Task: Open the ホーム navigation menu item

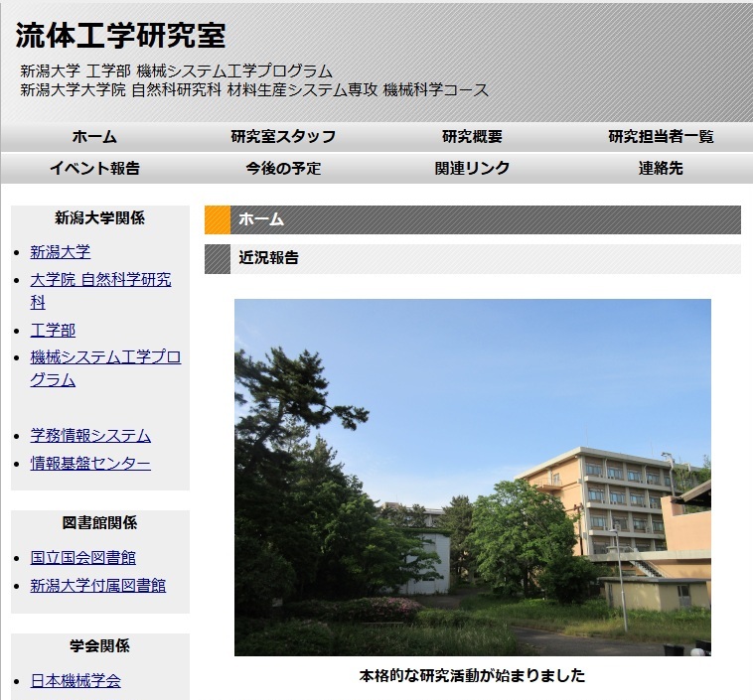Action: tap(94, 137)
